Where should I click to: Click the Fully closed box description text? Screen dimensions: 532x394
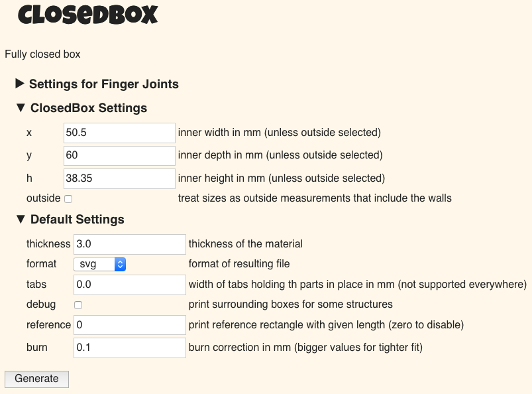click(x=41, y=54)
